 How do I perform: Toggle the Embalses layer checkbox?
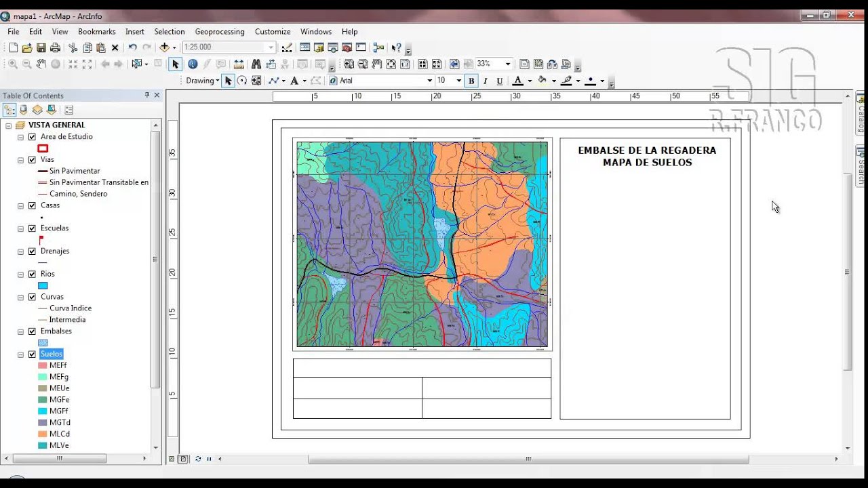tap(32, 331)
